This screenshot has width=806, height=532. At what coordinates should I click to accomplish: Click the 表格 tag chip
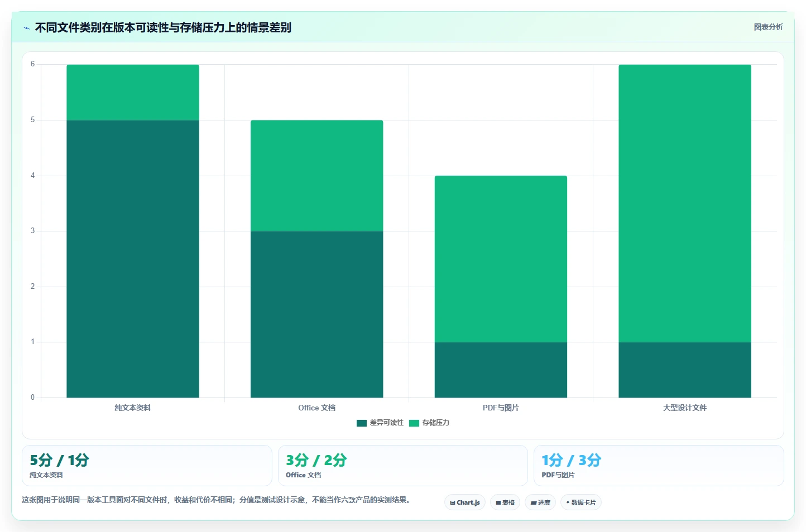(505, 502)
